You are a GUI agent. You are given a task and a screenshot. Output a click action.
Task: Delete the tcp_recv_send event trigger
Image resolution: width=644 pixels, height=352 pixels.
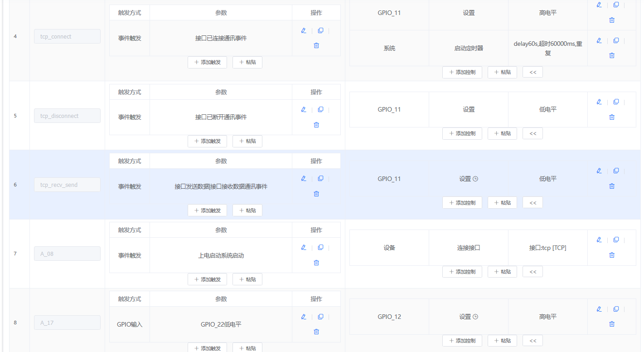point(316,194)
